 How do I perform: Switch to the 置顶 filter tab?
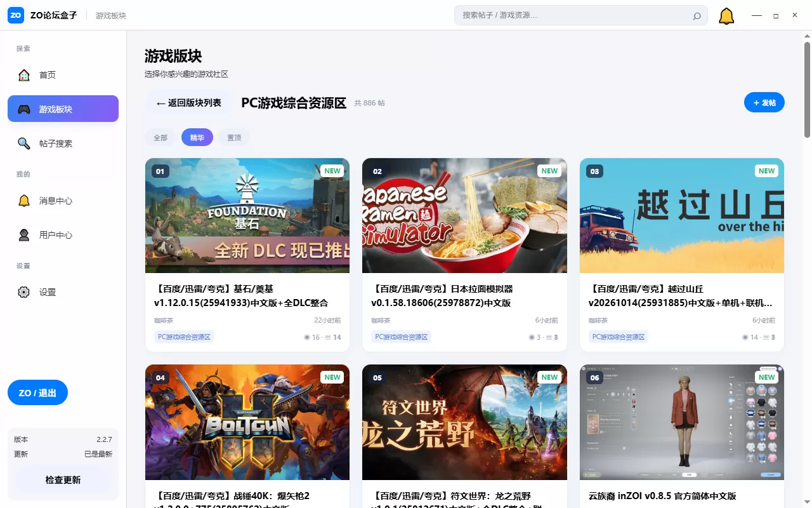coord(234,138)
